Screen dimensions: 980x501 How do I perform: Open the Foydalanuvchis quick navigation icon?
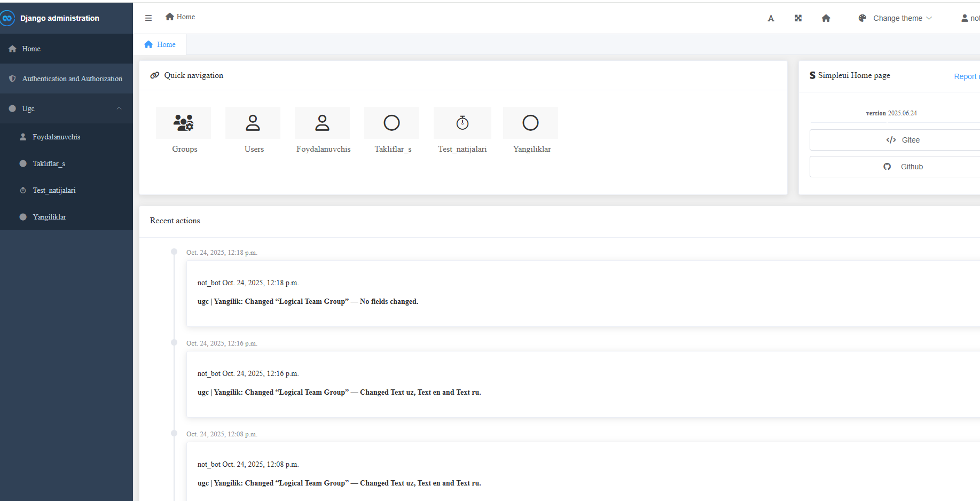(x=322, y=123)
